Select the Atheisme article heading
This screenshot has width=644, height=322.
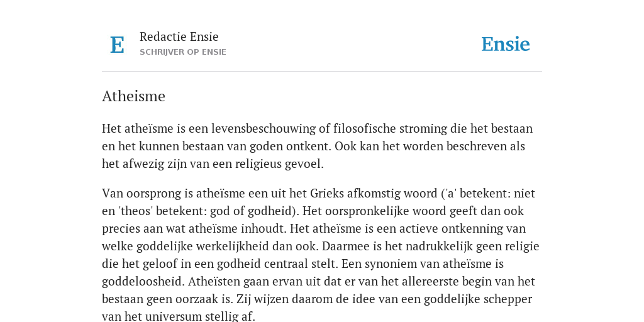point(133,96)
